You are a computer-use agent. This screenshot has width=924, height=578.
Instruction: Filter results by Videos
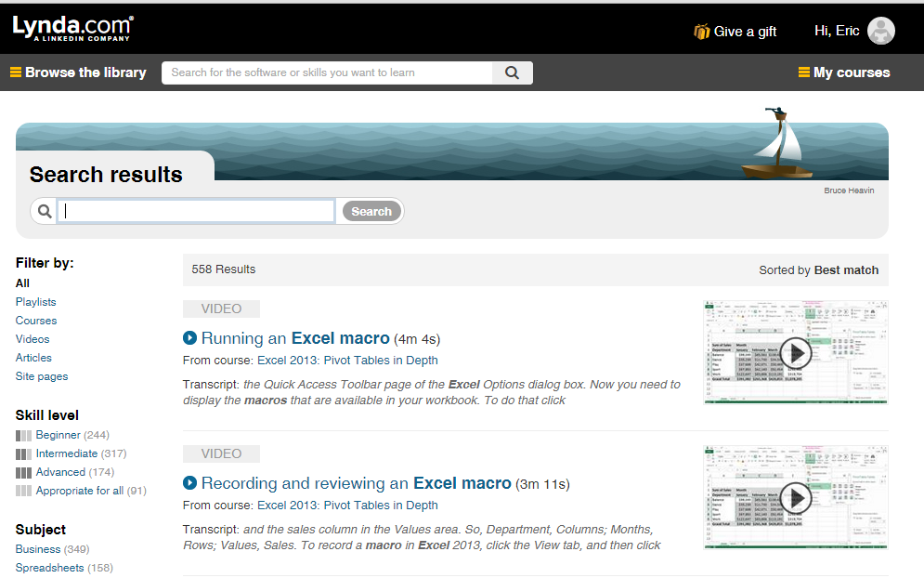[33, 339]
